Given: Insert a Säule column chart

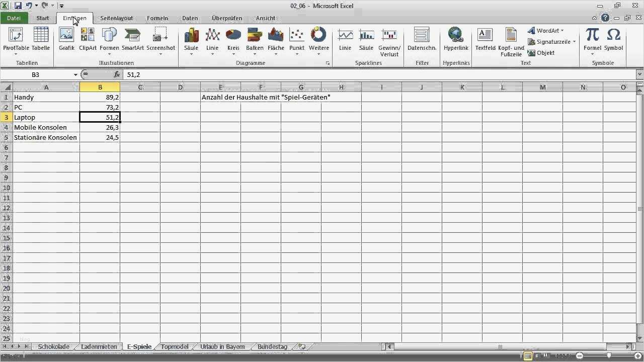Looking at the screenshot, I should click(191, 40).
